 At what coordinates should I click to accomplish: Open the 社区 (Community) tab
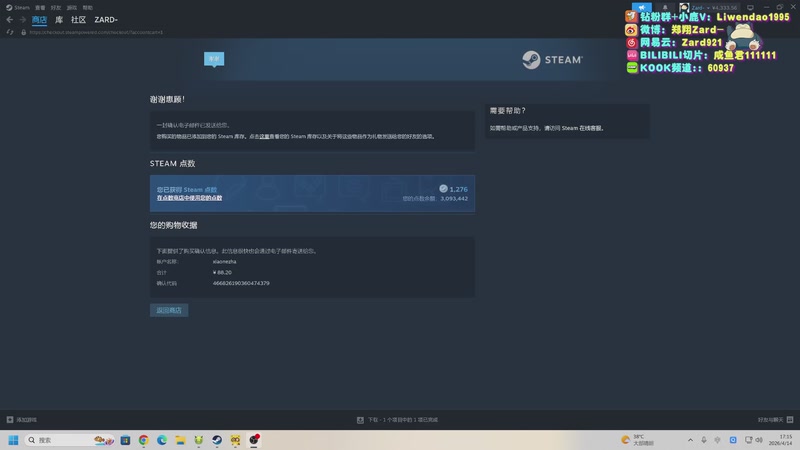(78, 19)
